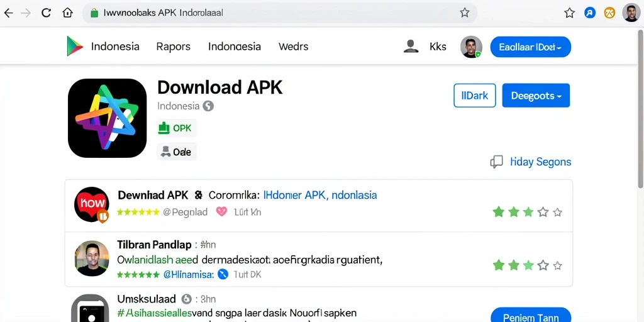Screen dimensions: 644x322
Task: Open the orange circular extension icon
Action: click(x=609, y=13)
